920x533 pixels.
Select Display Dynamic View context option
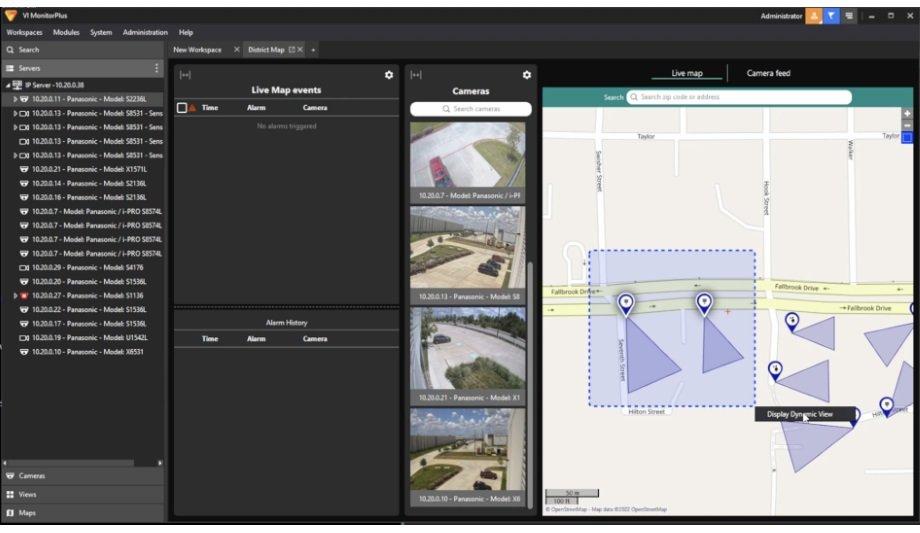click(x=800, y=414)
